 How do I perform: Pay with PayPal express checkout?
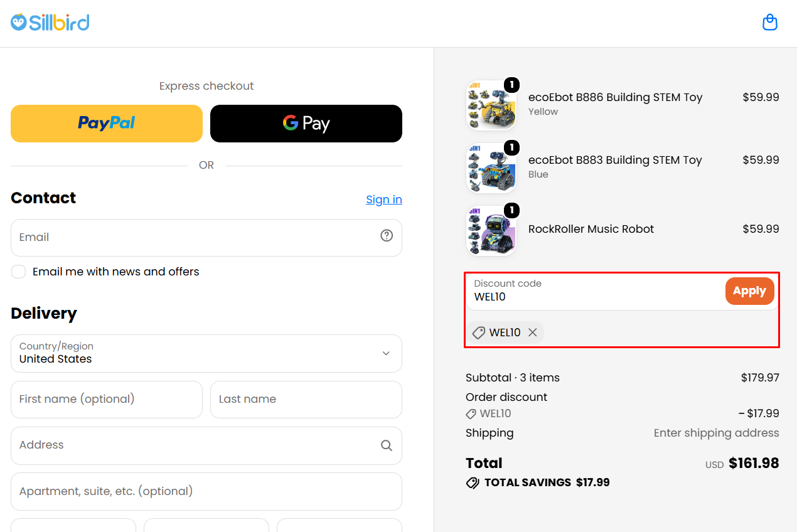(x=107, y=124)
